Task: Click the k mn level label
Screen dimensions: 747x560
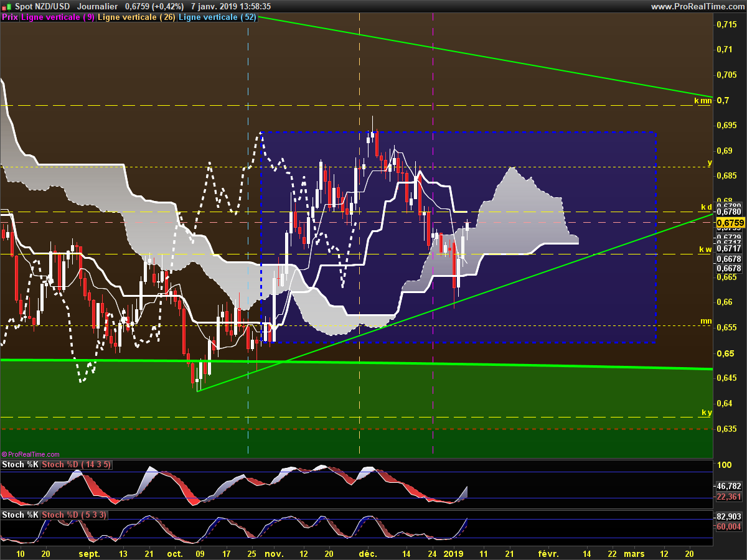Action: 703,100
